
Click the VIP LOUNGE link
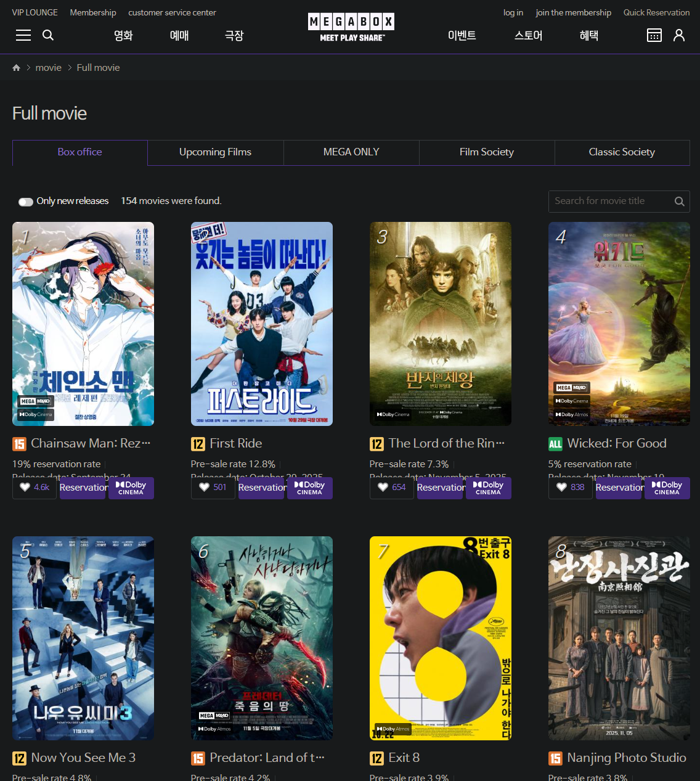[x=35, y=12]
